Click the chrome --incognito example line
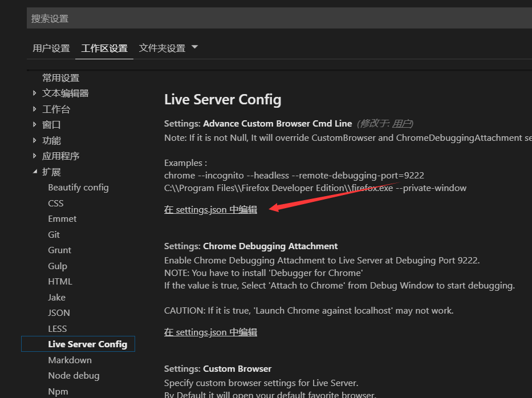This screenshot has width=532, height=398. [294, 176]
